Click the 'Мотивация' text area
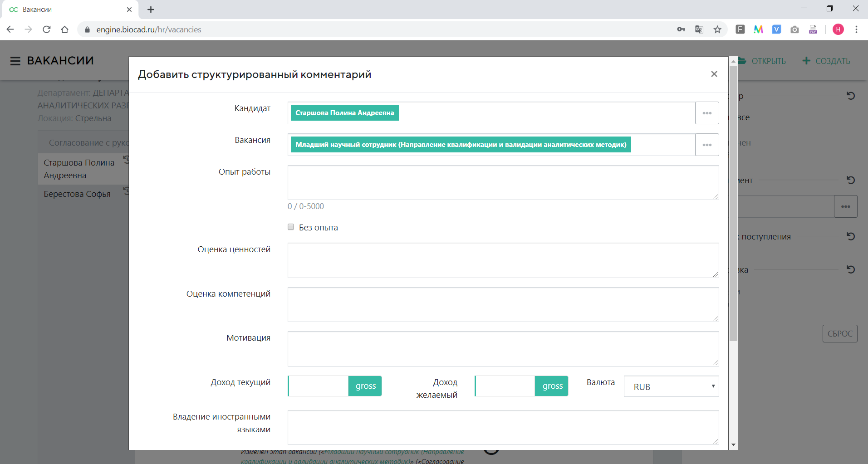This screenshot has height=464, width=868. click(503, 348)
